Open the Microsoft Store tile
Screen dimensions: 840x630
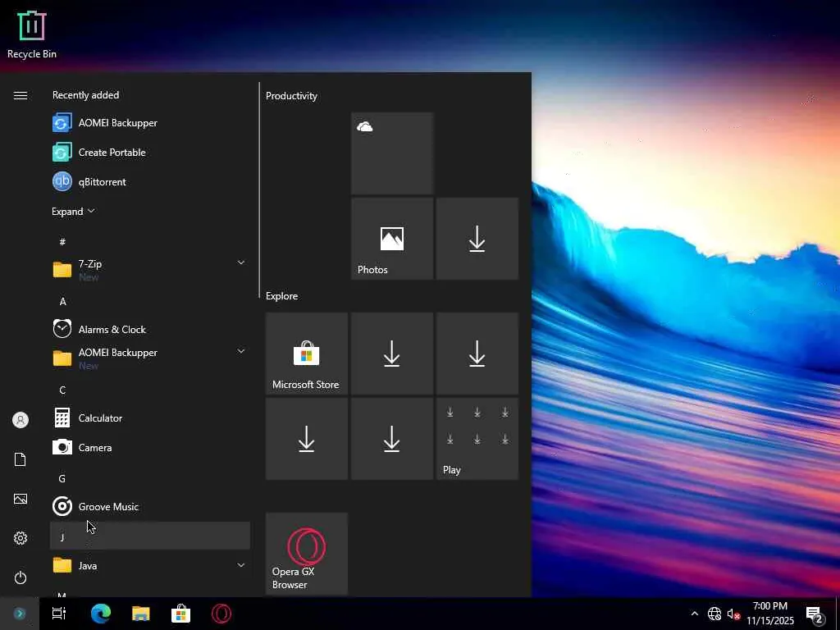click(306, 354)
